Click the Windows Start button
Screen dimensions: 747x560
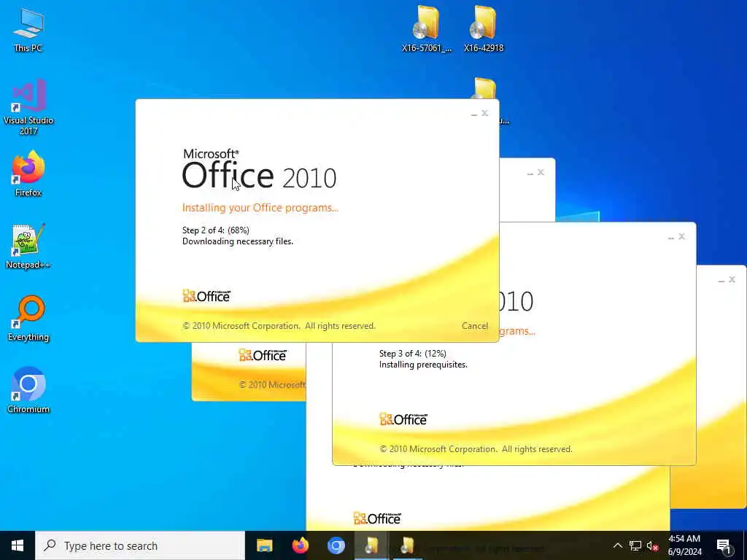click(x=18, y=545)
